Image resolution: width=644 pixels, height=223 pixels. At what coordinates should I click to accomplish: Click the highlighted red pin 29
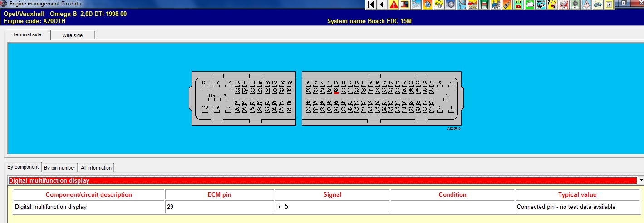[x=336, y=92]
